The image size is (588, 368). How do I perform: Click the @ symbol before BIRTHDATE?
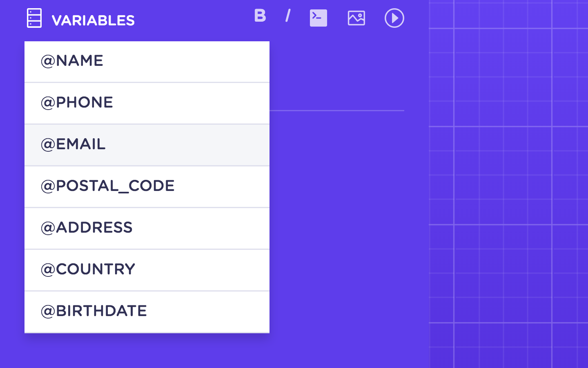tap(48, 311)
